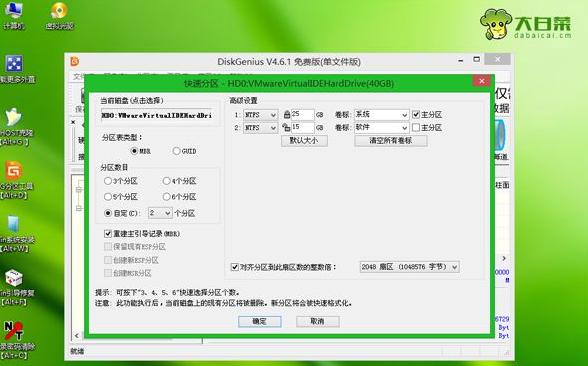Click the left scroll arrow in DiskGenius tree panel

click(x=77, y=336)
